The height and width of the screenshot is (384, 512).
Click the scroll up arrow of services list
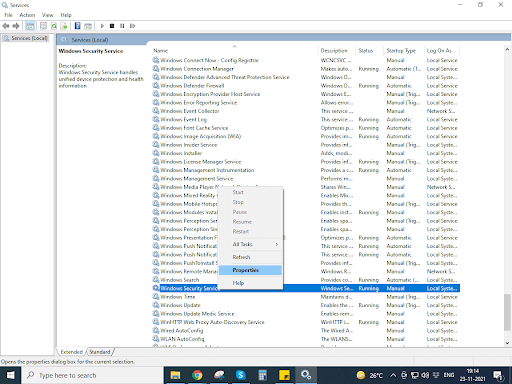click(507, 49)
